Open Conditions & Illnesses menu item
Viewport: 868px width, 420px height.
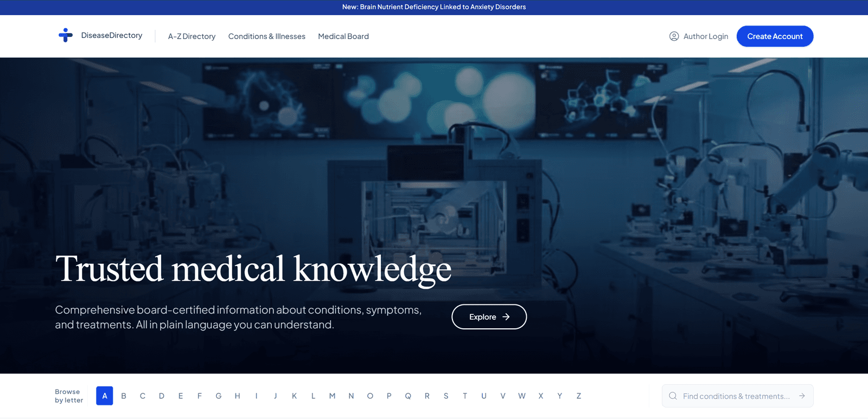pos(267,36)
